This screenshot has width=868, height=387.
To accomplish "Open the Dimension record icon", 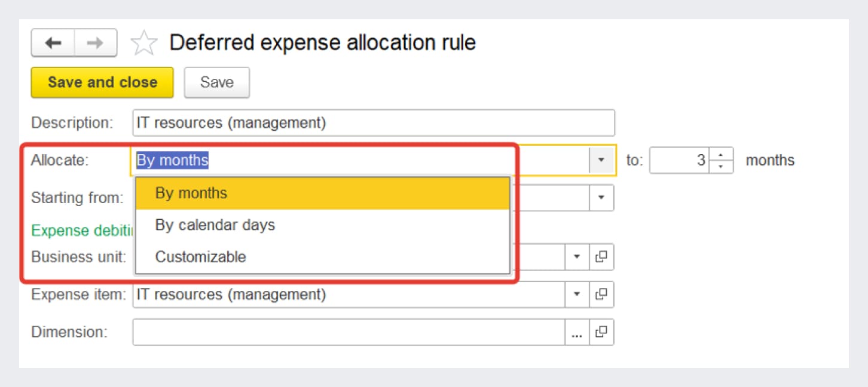I will point(601,332).
